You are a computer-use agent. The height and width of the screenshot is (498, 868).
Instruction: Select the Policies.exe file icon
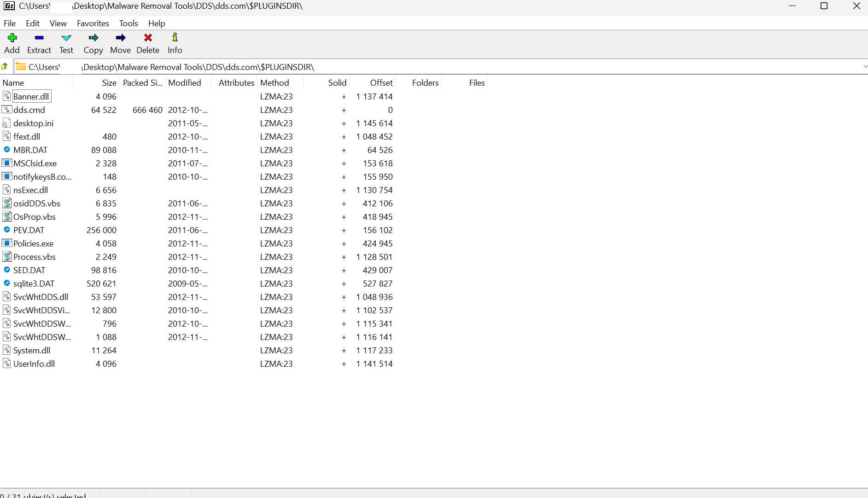7,243
